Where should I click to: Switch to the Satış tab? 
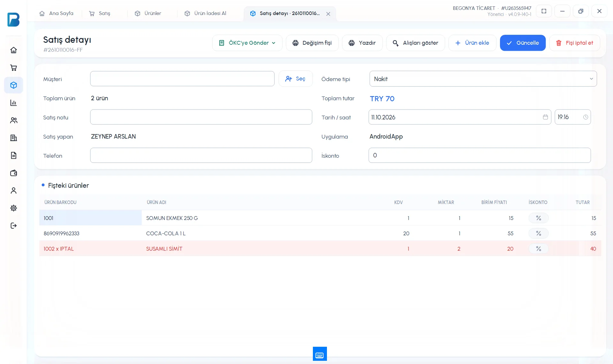(x=100, y=13)
